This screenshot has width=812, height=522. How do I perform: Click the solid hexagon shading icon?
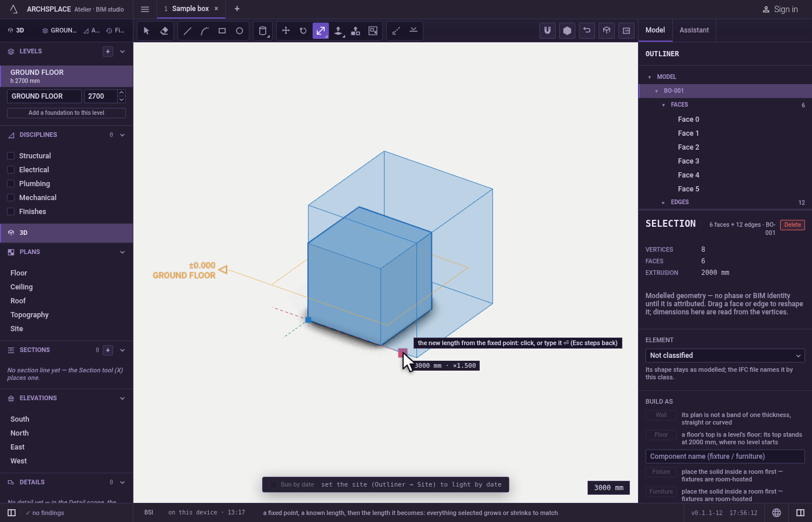click(x=567, y=31)
